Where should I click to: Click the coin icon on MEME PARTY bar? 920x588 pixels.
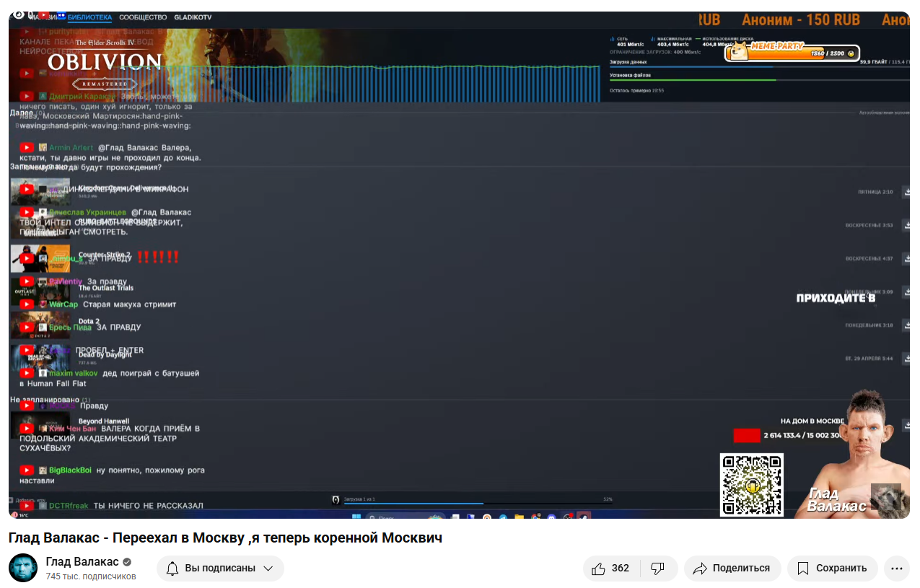click(x=851, y=54)
